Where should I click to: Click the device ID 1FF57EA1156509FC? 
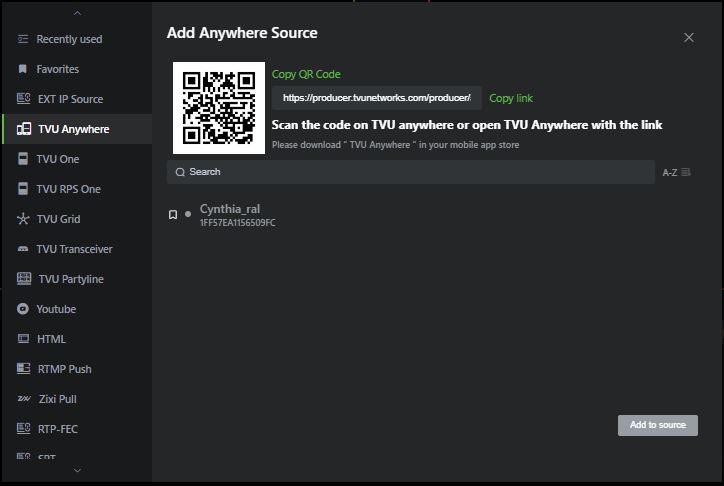[237, 222]
